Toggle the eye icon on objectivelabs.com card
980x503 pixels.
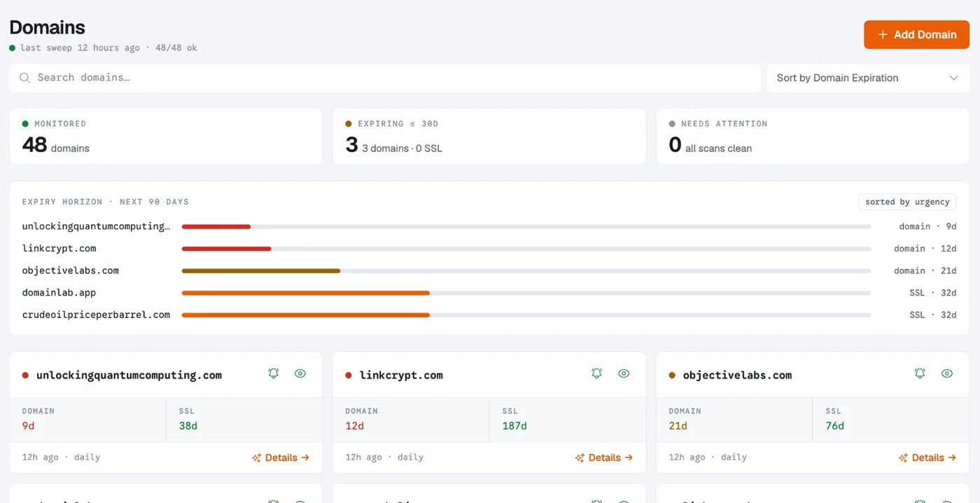tap(947, 373)
